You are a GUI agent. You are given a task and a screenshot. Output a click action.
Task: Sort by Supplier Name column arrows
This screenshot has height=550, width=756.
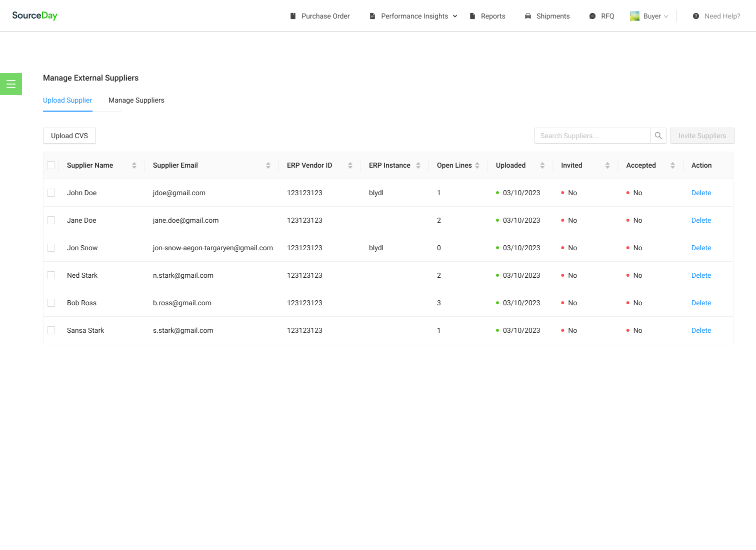pyautogui.click(x=134, y=165)
